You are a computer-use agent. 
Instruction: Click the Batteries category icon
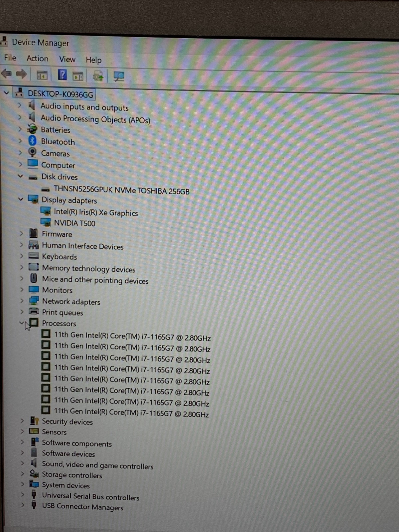(32, 129)
